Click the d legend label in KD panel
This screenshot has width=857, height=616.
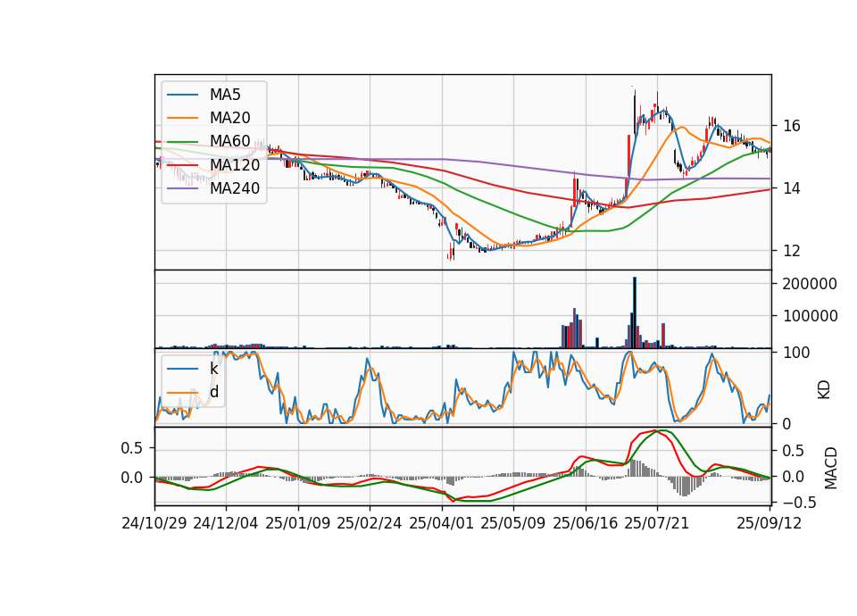click(x=214, y=392)
